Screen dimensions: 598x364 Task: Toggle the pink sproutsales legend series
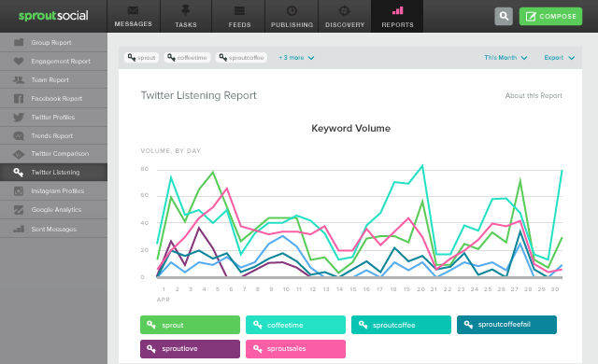(x=295, y=349)
